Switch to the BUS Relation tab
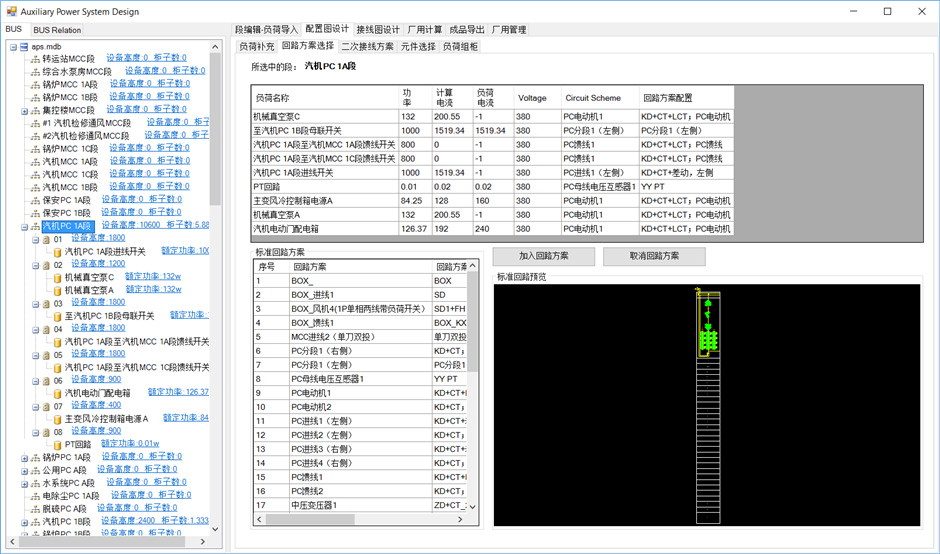The height and width of the screenshot is (554, 940). click(57, 30)
